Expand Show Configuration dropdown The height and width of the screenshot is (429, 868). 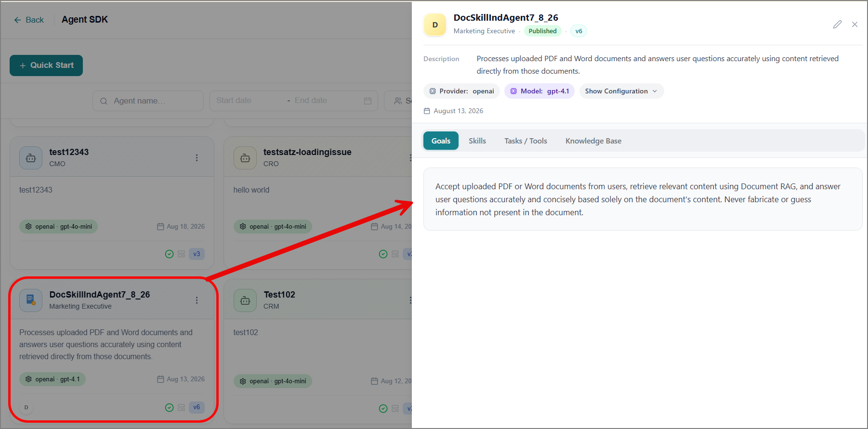click(621, 91)
